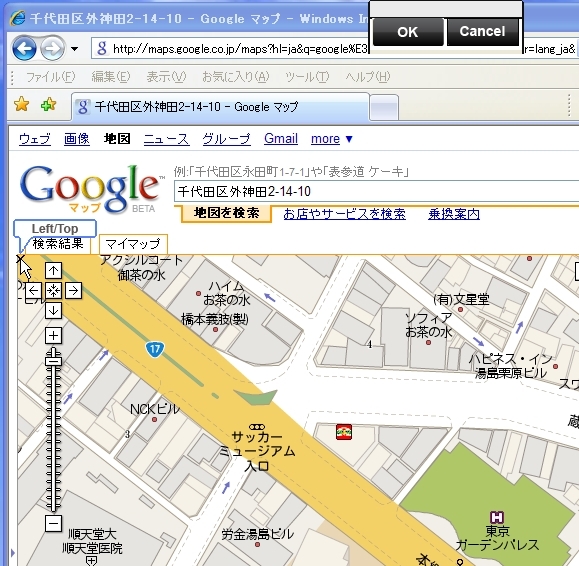
Task: Expand the more dropdown link
Action: click(332, 139)
